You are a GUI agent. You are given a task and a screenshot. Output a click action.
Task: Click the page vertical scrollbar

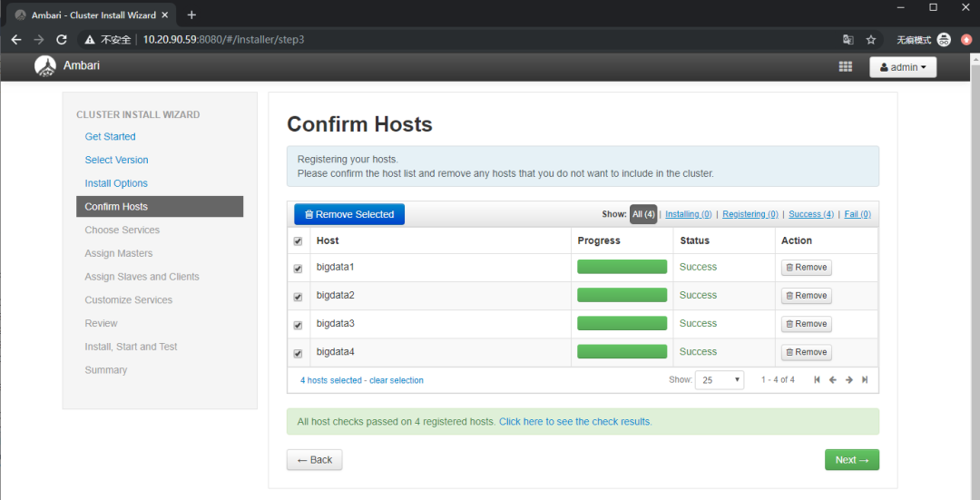click(976, 275)
